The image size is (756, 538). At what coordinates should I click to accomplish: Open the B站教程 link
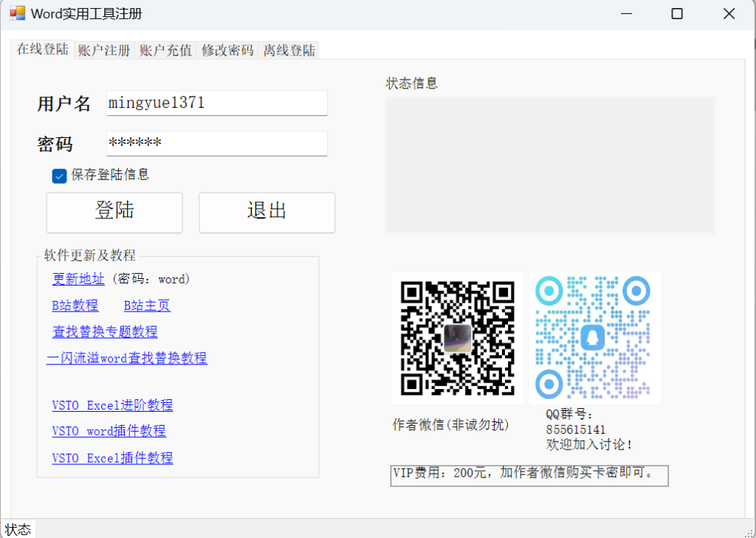(x=75, y=306)
